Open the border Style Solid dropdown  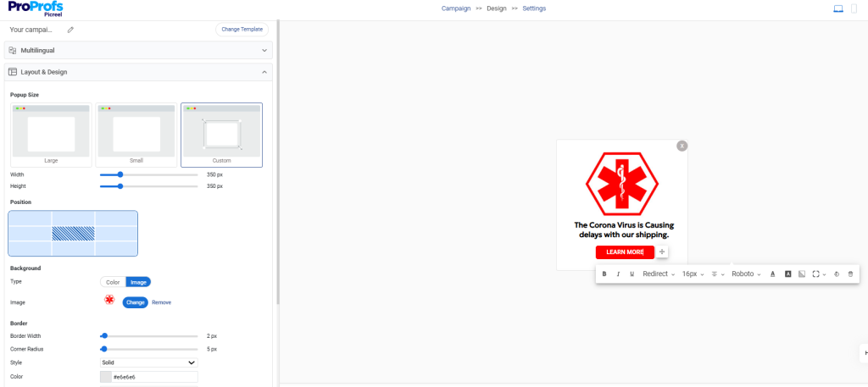point(149,362)
